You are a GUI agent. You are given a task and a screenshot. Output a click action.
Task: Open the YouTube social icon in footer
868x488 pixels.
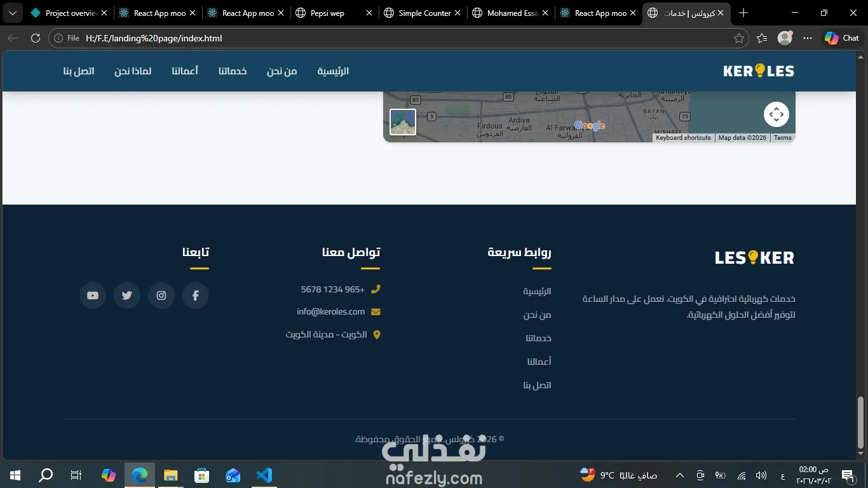pyautogui.click(x=93, y=295)
